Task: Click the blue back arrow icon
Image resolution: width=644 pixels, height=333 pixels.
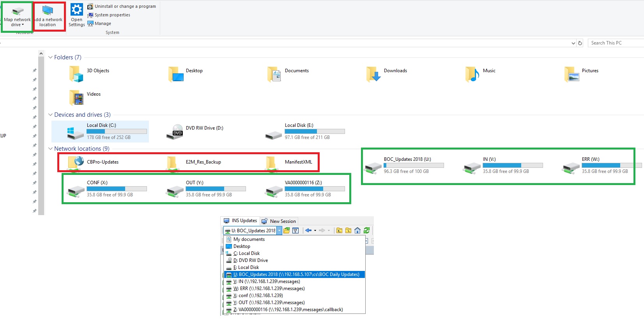Action: [308, 231]
